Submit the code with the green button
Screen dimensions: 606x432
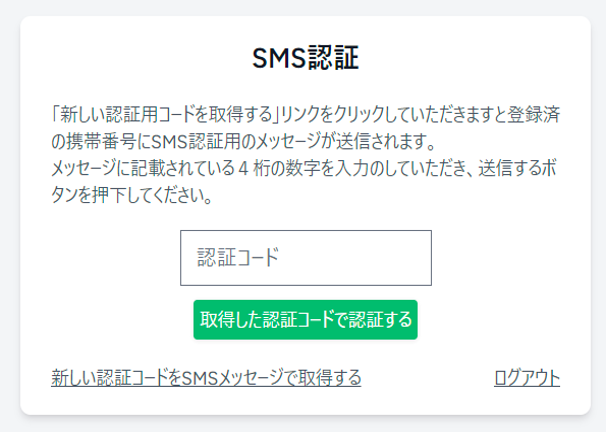pos(305,320)
